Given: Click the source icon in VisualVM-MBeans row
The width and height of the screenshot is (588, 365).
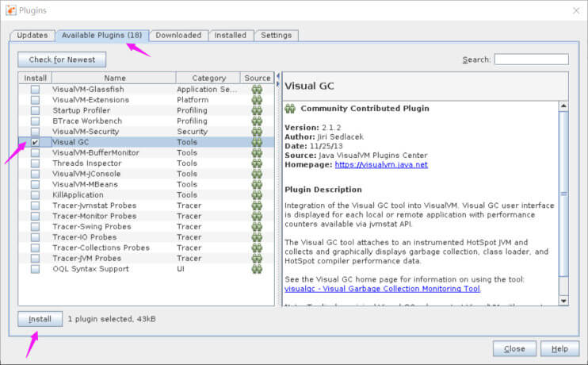Looking at the screenshot, I should [257, 184].
